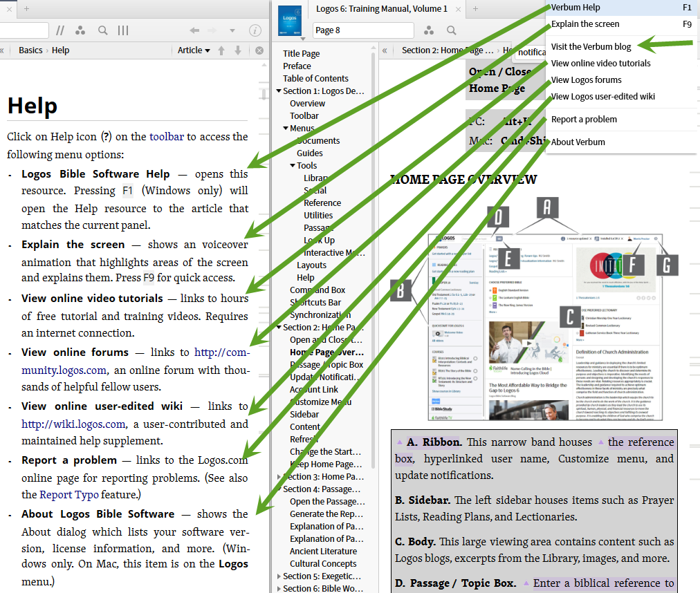Open resource information icon in Help panel

[x=255, y=30]
